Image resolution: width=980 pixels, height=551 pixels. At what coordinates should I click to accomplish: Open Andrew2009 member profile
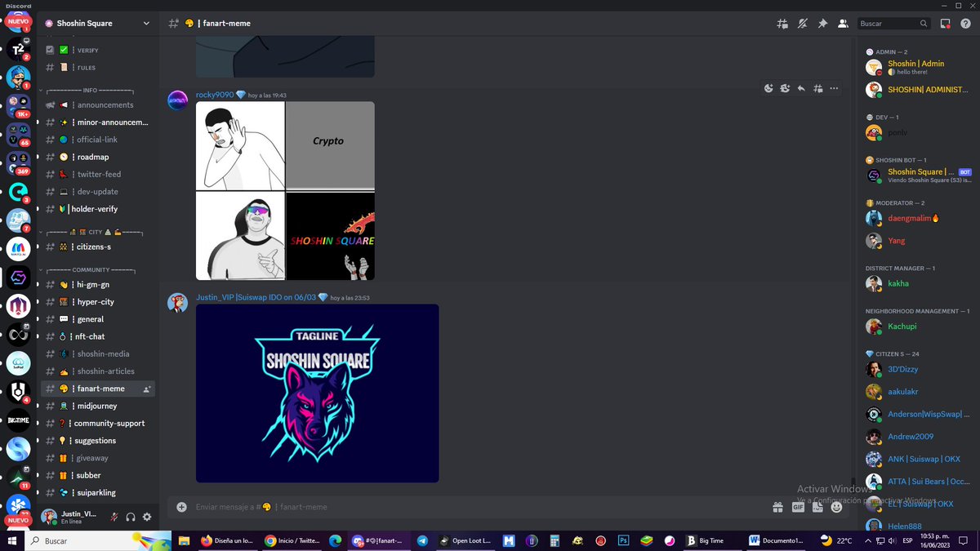(x=917, y=437)
